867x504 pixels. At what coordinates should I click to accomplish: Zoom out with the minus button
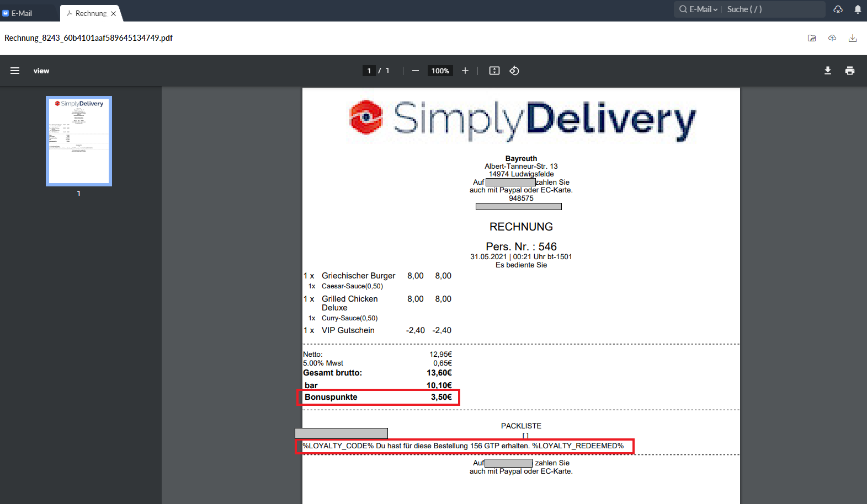pos(416,71)
